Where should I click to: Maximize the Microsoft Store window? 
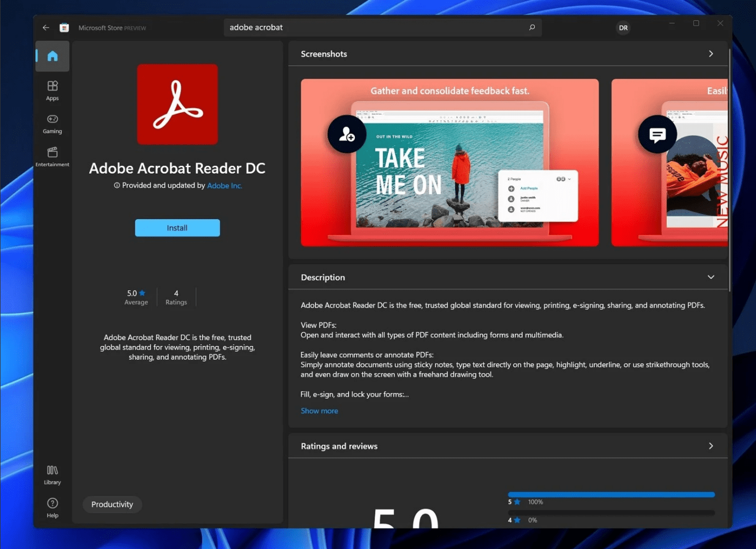point(696,23)
